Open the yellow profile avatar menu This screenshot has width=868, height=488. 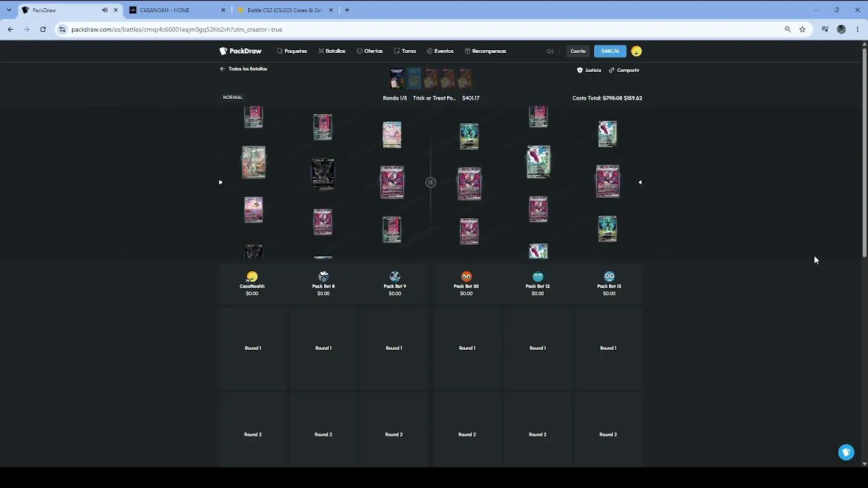pos(636,51)
